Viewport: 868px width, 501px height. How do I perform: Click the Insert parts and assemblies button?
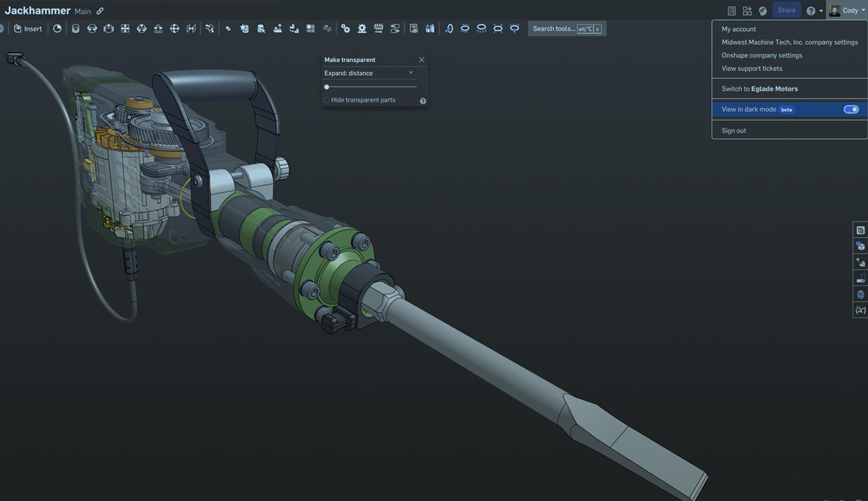tap(28, 29)
